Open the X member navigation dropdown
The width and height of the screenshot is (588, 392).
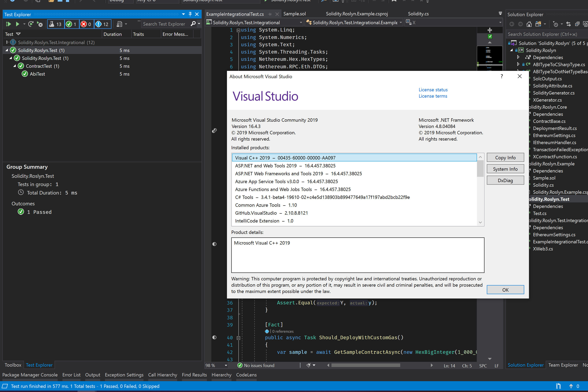tap(500, 22)
